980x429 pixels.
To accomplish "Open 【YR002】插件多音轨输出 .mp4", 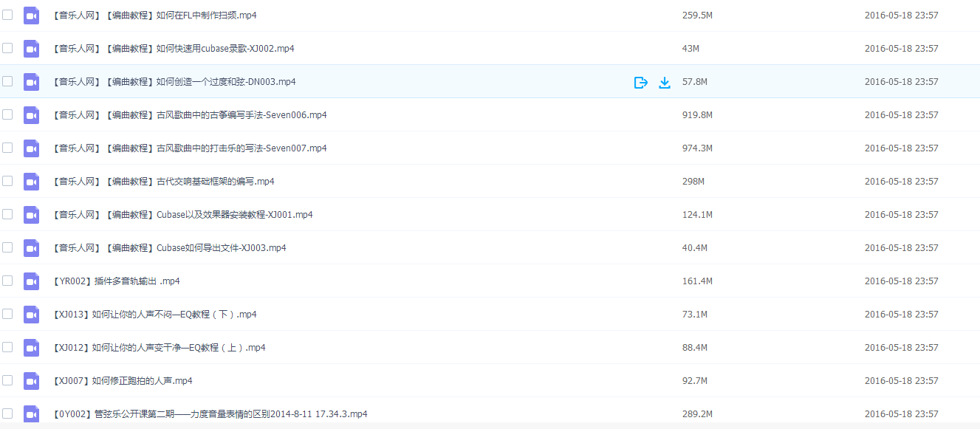I will (116, 281).
